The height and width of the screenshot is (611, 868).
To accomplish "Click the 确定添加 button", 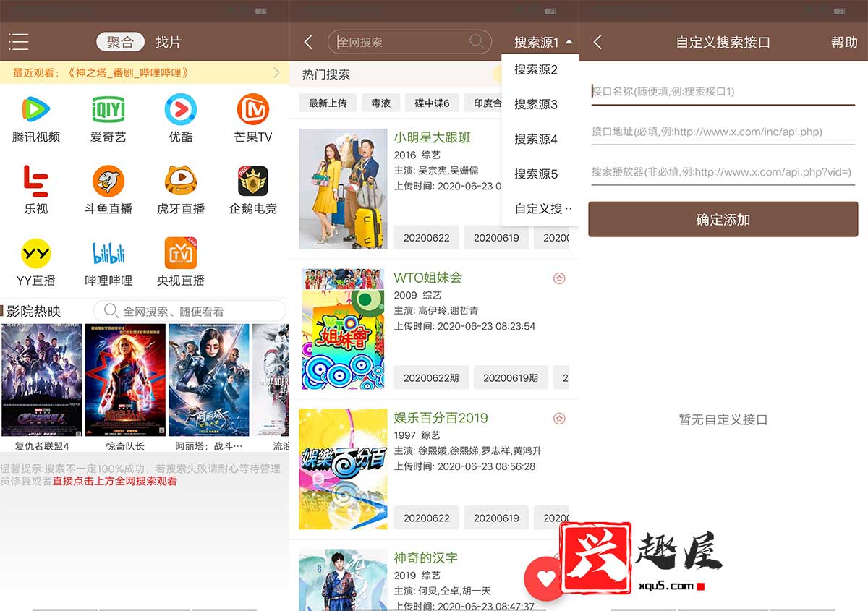I will pos(723,219).
